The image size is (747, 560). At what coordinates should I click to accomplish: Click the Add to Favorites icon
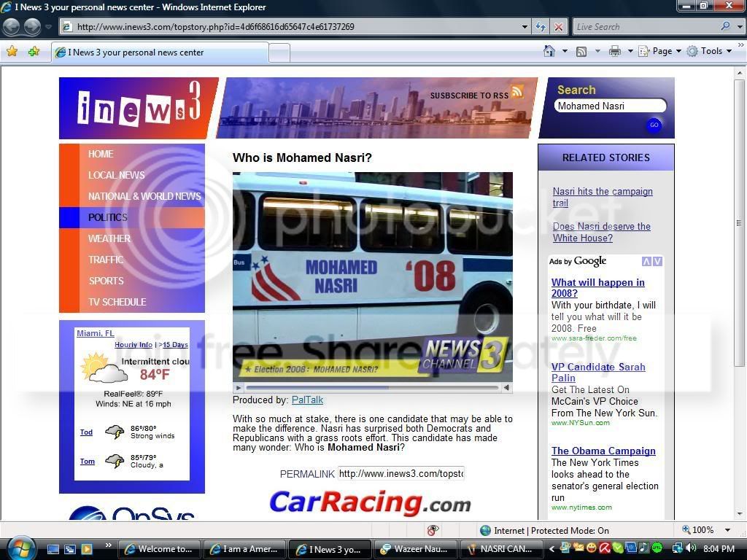click(34, 51)
